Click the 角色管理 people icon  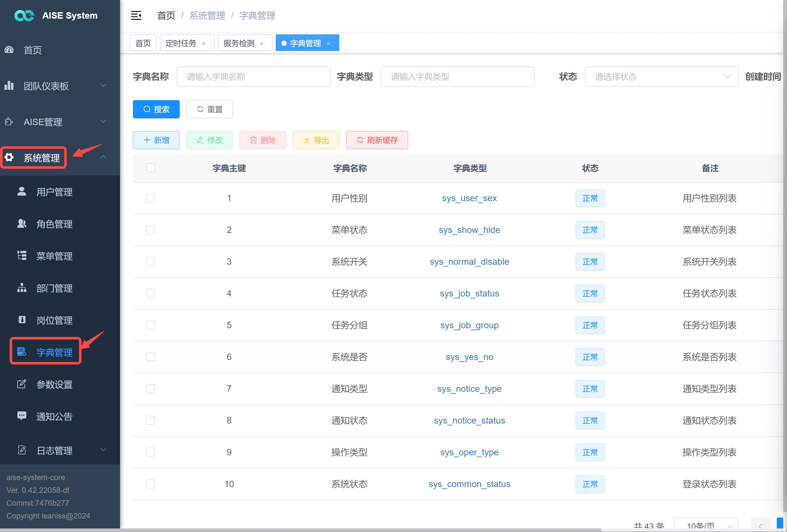[x=22, y=224]
